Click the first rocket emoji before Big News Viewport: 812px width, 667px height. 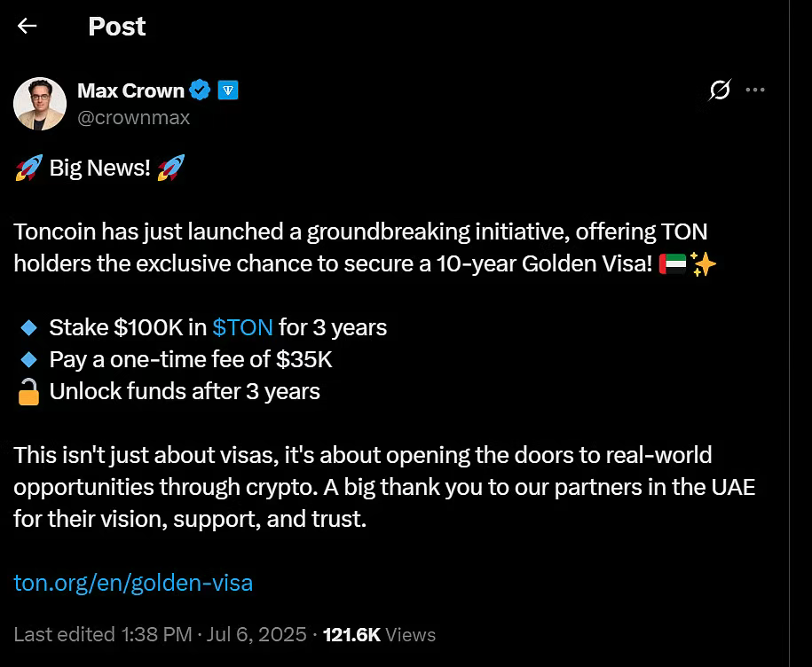point(28,168)
